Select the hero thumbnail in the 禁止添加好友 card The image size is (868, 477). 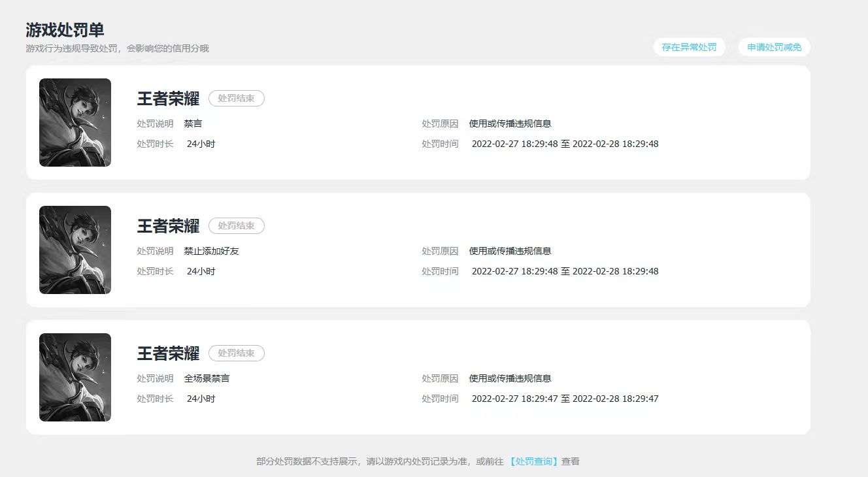75,250
